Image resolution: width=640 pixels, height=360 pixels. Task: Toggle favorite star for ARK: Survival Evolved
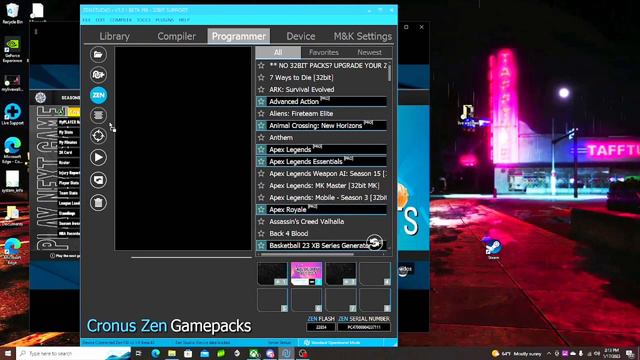(x=261, y=89)
